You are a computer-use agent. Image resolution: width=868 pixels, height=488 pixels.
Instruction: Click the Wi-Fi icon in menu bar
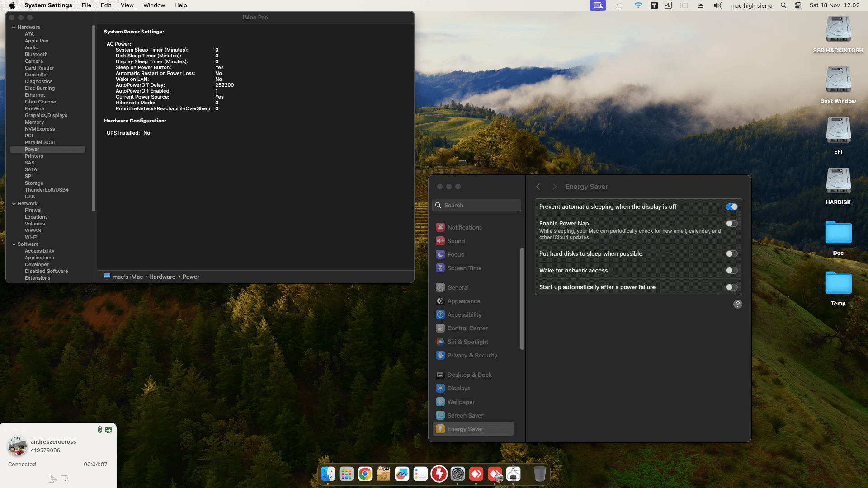click(638, 5)
